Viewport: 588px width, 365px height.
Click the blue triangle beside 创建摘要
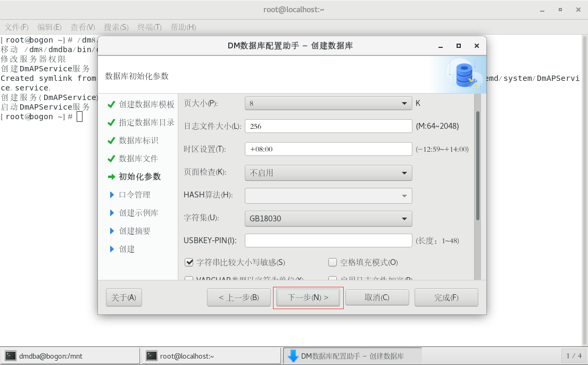112,231
